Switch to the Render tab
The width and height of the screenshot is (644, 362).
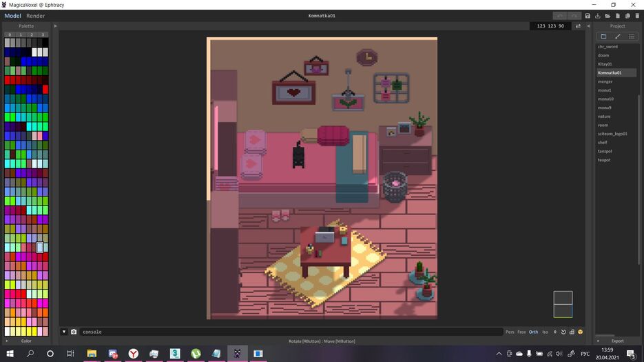point(36,16)
